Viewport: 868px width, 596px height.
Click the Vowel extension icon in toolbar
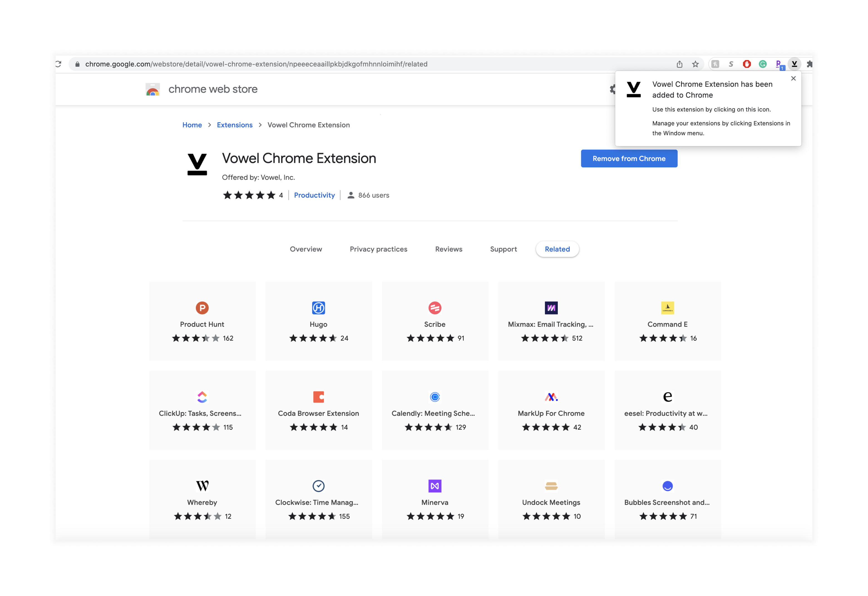coord(794,64)
